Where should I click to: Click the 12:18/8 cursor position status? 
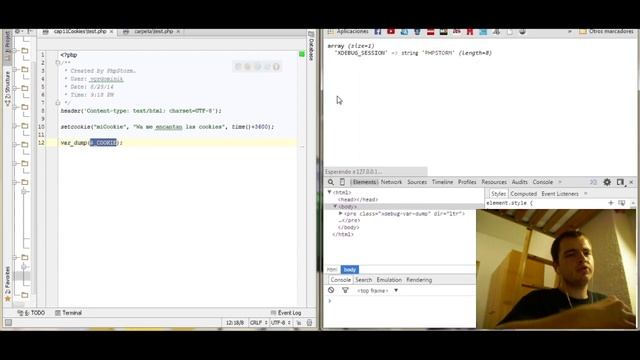235,322
